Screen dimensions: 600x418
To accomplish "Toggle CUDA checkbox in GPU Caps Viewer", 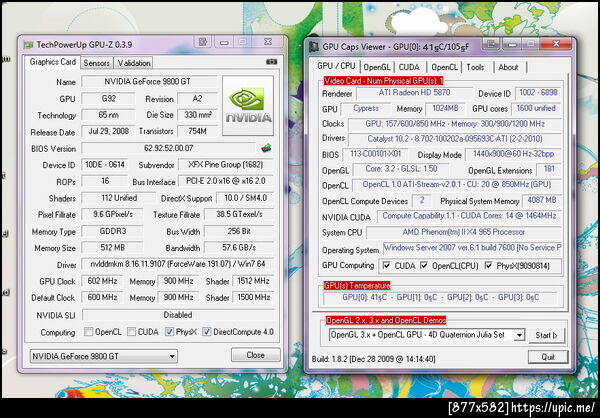I will tap(386, 265).
